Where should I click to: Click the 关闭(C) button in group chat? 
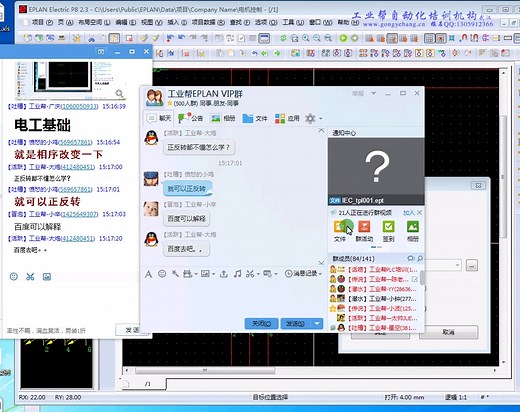click(x=261, y=323)
